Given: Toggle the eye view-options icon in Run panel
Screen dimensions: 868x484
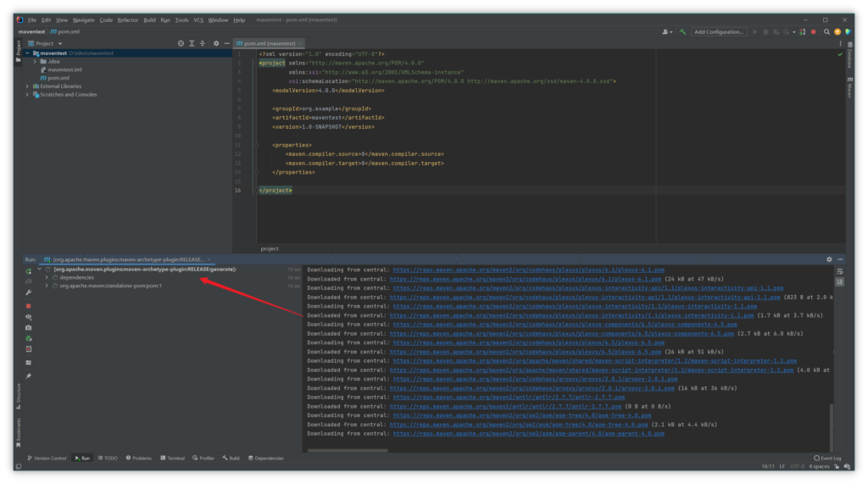Looking at the screenshot, I should pos(28,317).
